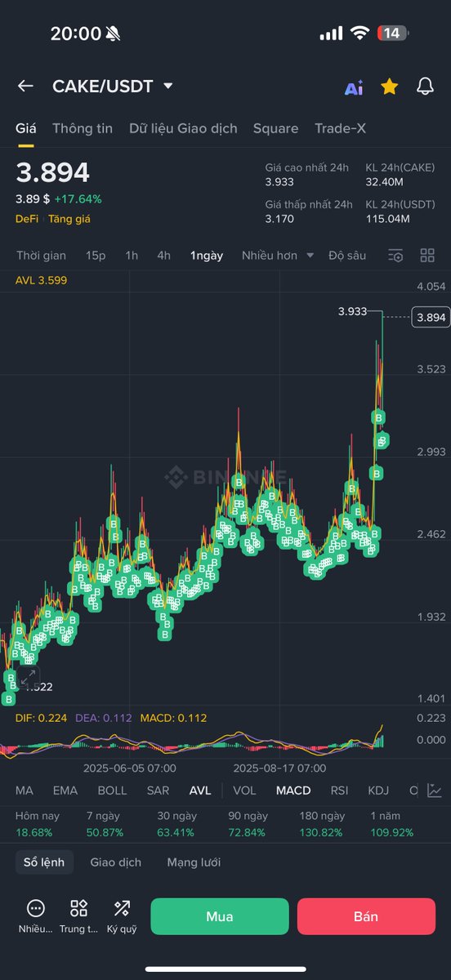Viewport: 451px width, 980px height.
Task: Open the indicator settings chart icon
Action: click(x=435, y=791)
